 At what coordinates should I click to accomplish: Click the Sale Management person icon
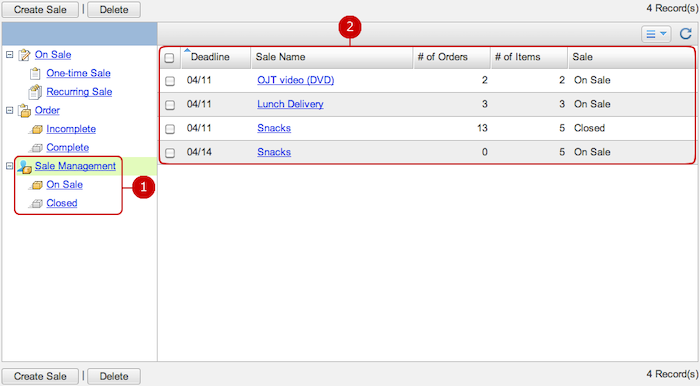(24, 166)
